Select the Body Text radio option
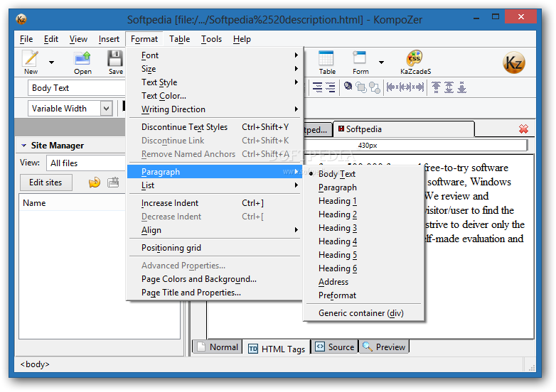Image resolution: width=556 pixels, height=392 pixels. click(x=363, y=174)
